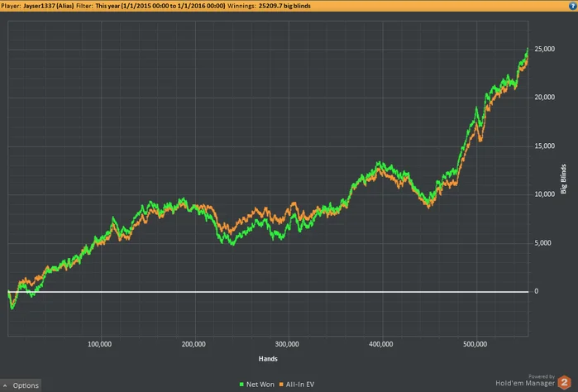Image resolution: width=578 pixels, height=392 pixels.
Task: Click the Hold'em Manager 2 logo badge
Action: (566, 383)
